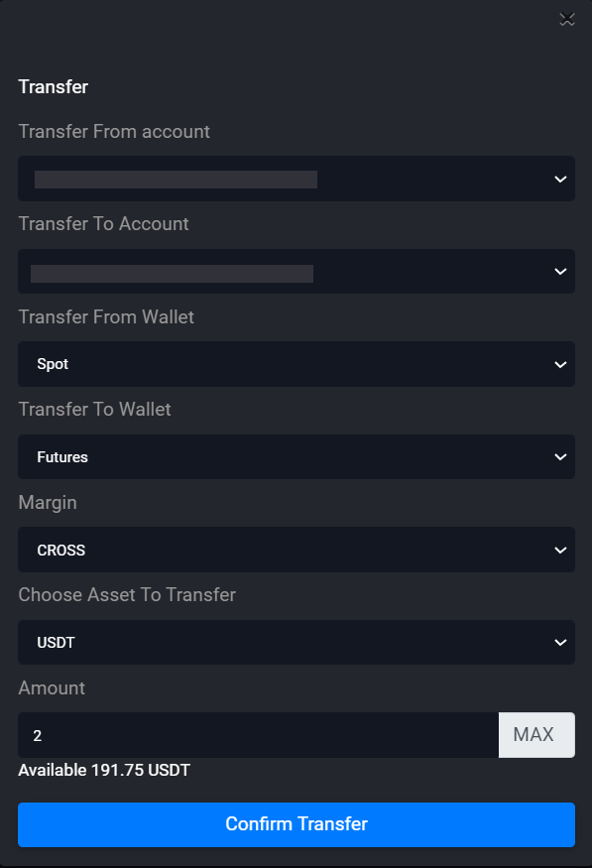This screenshot has height=868, width=592.
Task: Select the Transfer From account field
Action: 296,179
